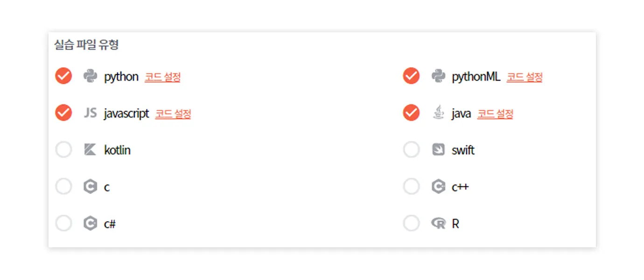The width and height of the screenshot is (644, 280).
Task: Disable the pythonML checkbox
Action: click(x=411, y=76)
